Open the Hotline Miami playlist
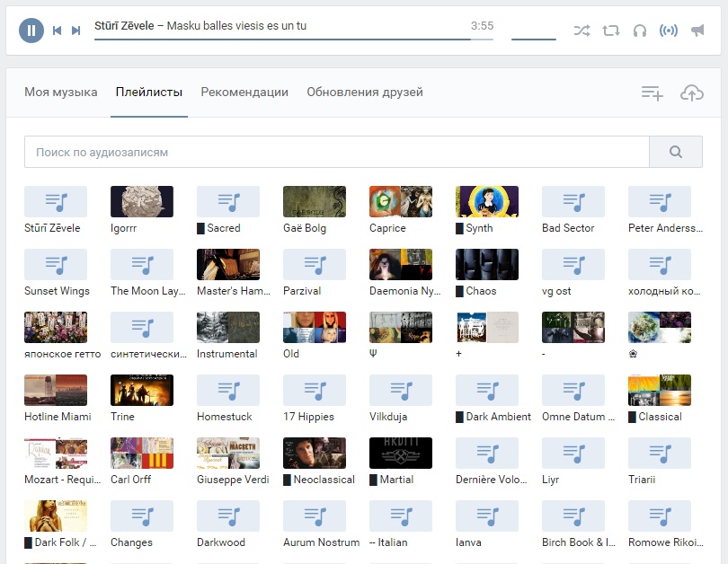 (56, 398)
